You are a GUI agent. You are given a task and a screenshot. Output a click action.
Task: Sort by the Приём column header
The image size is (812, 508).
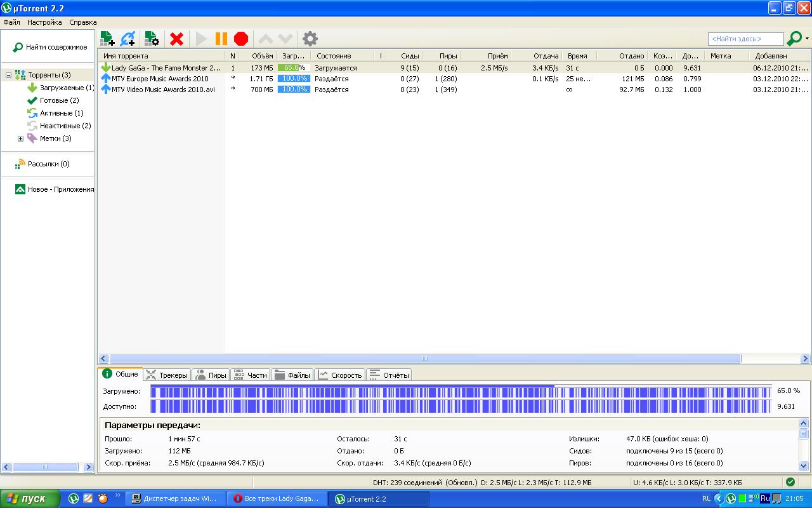click(x=486, y=56)
